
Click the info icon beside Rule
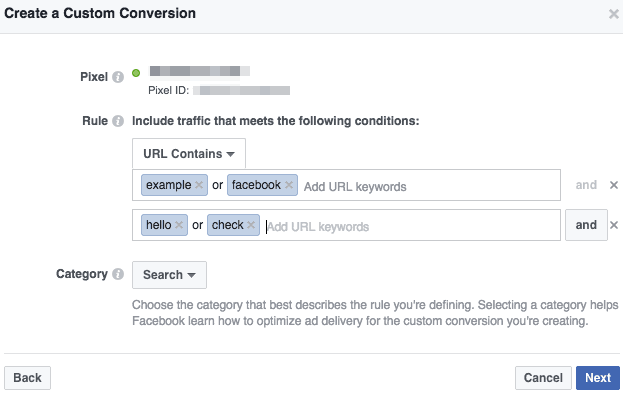click(x=118, y=121)
